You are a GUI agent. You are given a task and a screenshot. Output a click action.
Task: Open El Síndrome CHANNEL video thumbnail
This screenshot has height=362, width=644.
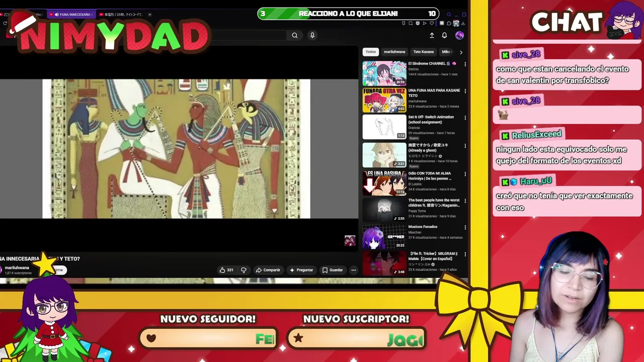tap(384, 73)
